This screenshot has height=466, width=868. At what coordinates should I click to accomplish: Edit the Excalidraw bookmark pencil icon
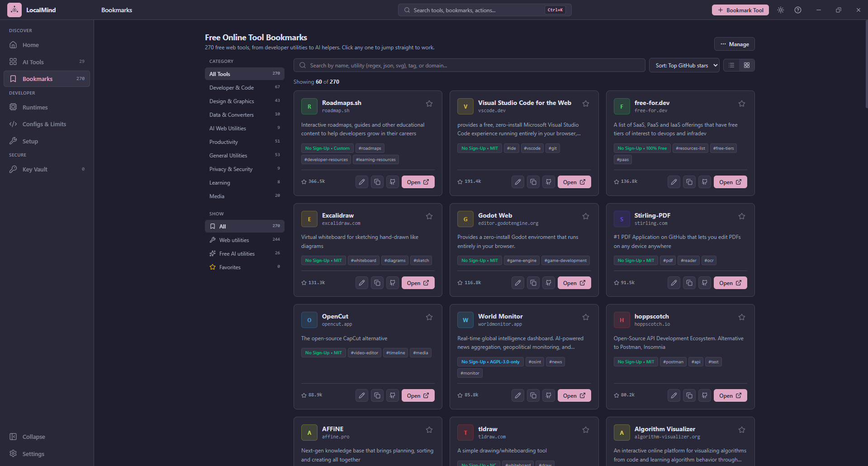[x=362, y=283]
